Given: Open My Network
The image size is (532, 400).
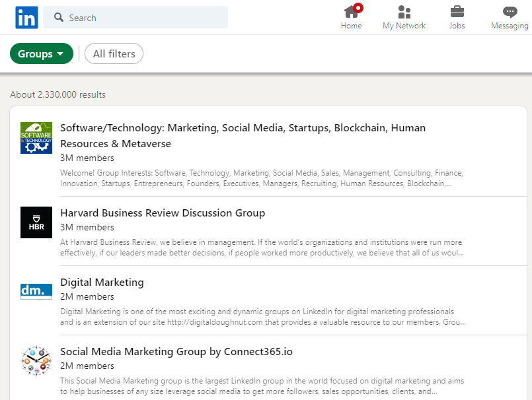Looking at the screenshot, I should pyautogui.click(x=404, y=12).
